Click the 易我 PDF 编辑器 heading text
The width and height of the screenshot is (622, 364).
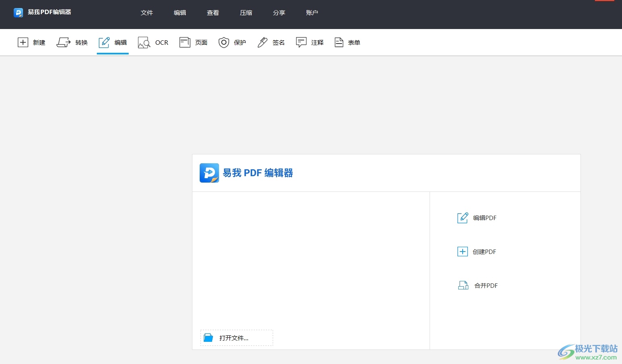click(258, 173)
